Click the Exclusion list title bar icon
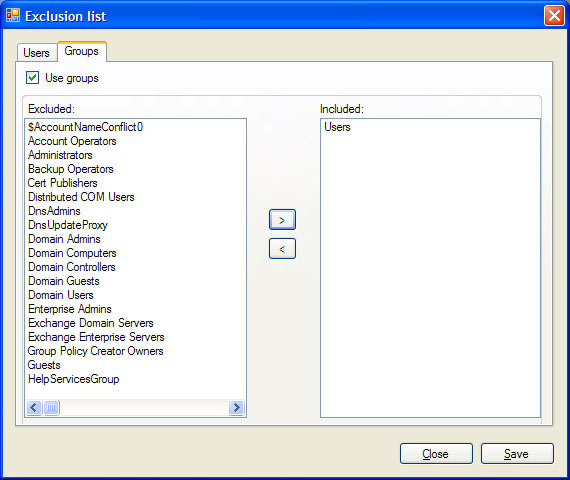570x480 pixels. coord(13,15)
